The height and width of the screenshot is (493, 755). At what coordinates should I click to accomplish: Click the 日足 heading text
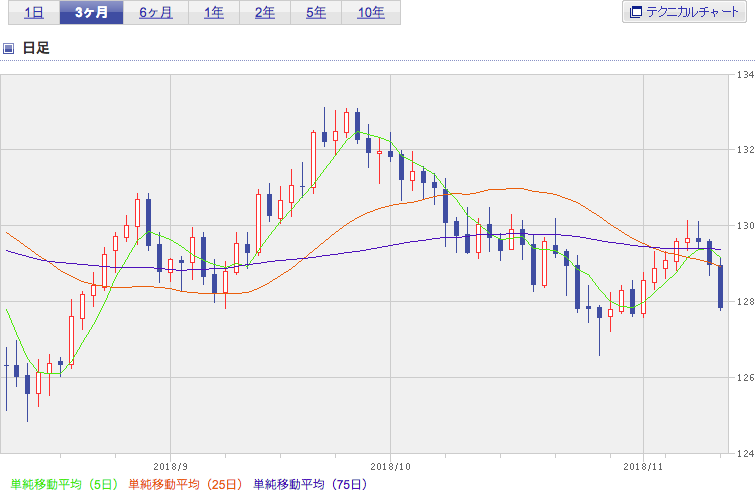click(36, 48)
